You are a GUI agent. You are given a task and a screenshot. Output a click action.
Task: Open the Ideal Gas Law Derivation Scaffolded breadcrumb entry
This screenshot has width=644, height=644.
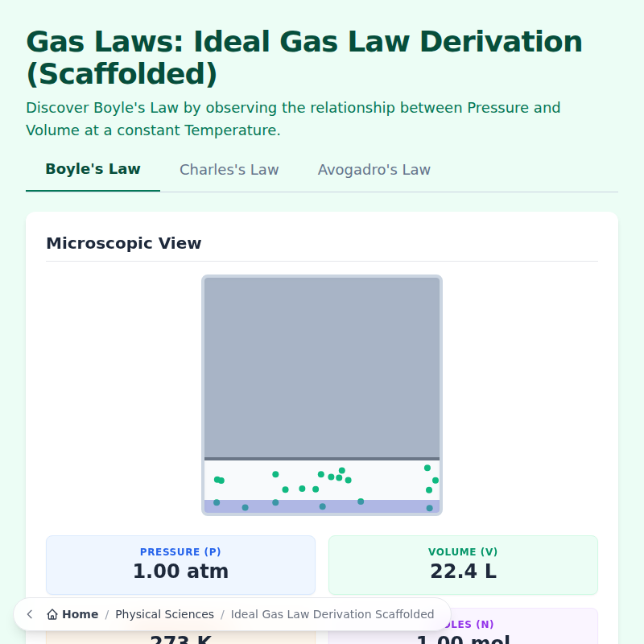pyautogui.click(x=332, y=614)
